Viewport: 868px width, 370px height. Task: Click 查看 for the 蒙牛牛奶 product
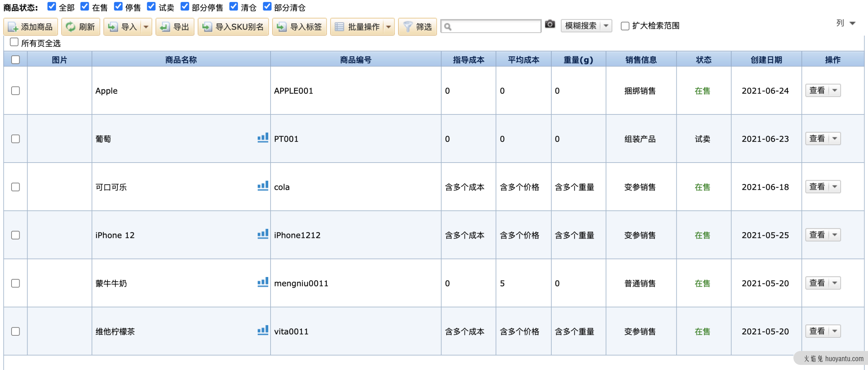(x=817, y=283)
